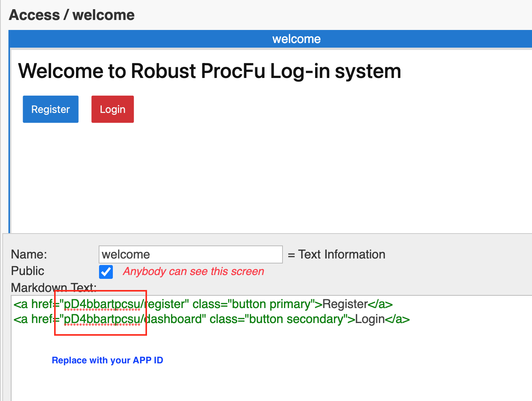Click the red Login button

point(112,109)
